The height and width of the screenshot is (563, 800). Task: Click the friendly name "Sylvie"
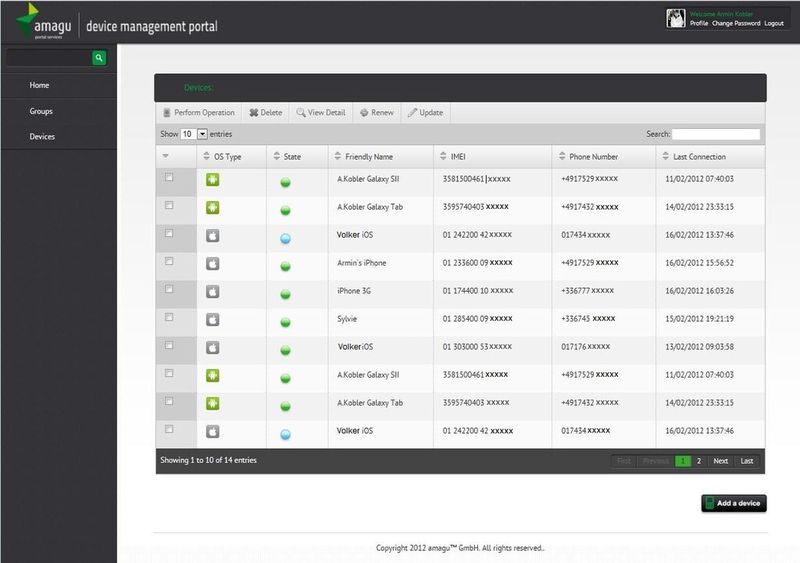click(347, 319)
